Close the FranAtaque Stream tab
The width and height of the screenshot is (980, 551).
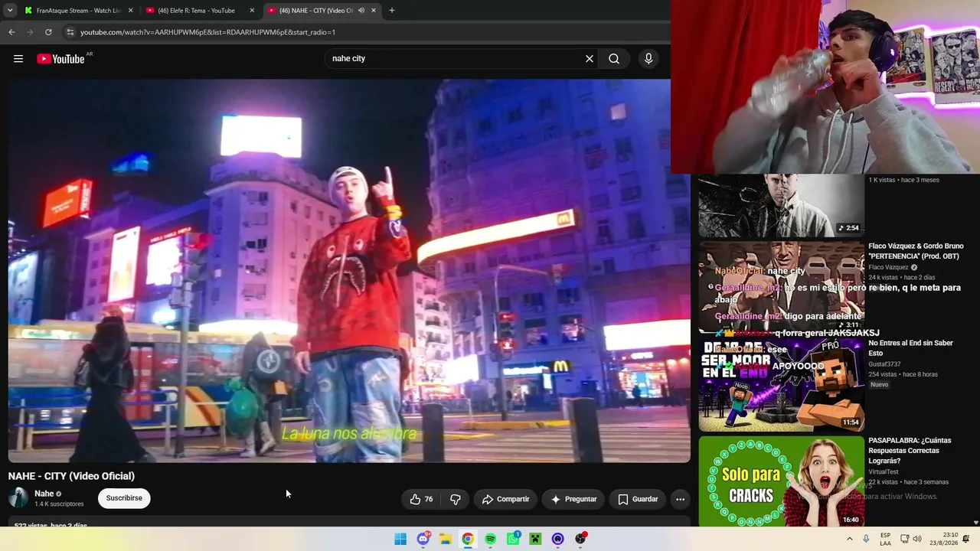tap(131, 11)
